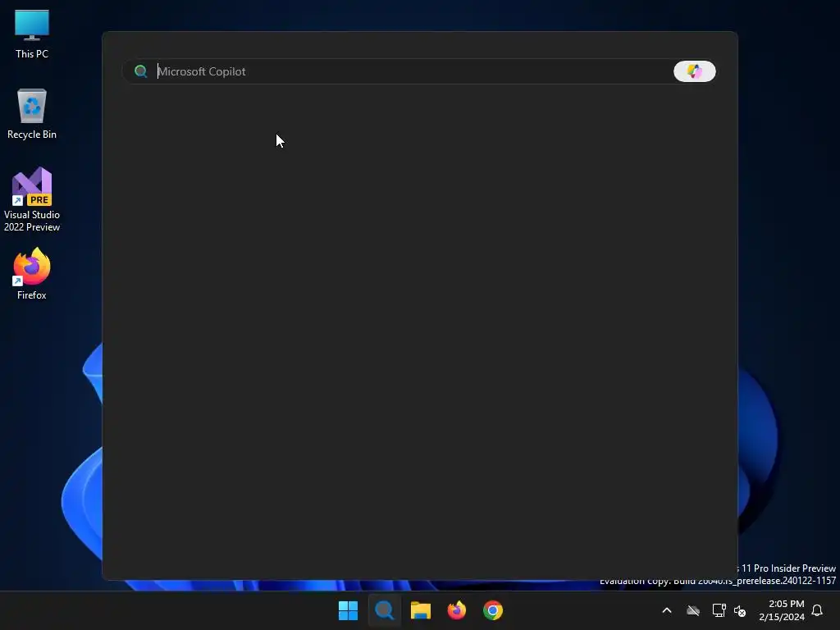The image size is (840, 630).
Task: Open the Windows Start menu
Action: pos(348,610)
